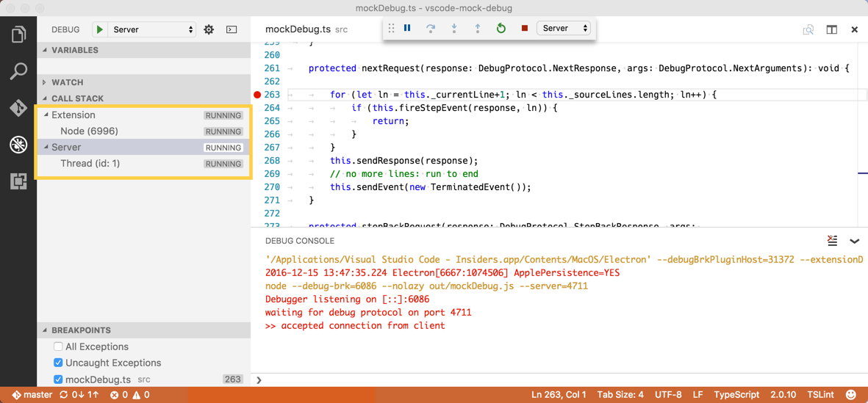
Task: Pause the debugger in debug toolbar
Action: click(407, 29)
